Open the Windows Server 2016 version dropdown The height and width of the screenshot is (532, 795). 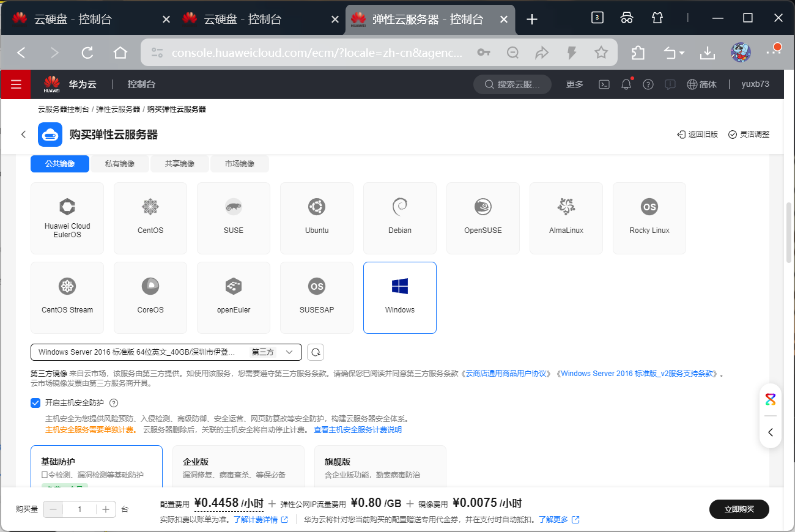pyautogui.click(x=166, y=352)
